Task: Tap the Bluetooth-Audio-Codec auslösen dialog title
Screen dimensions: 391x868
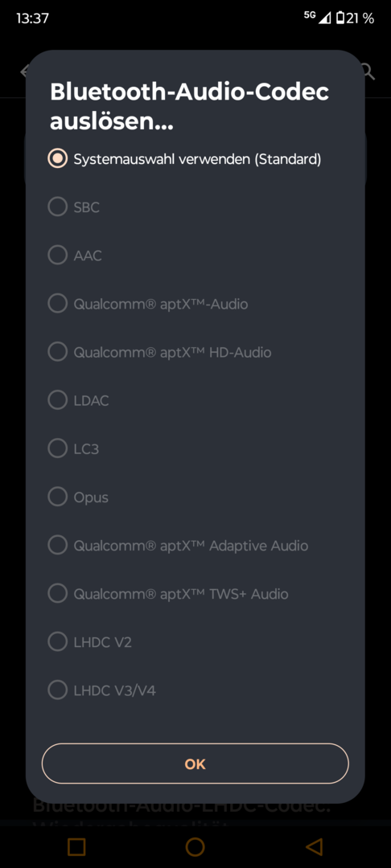Action: [x=189, y=107]
